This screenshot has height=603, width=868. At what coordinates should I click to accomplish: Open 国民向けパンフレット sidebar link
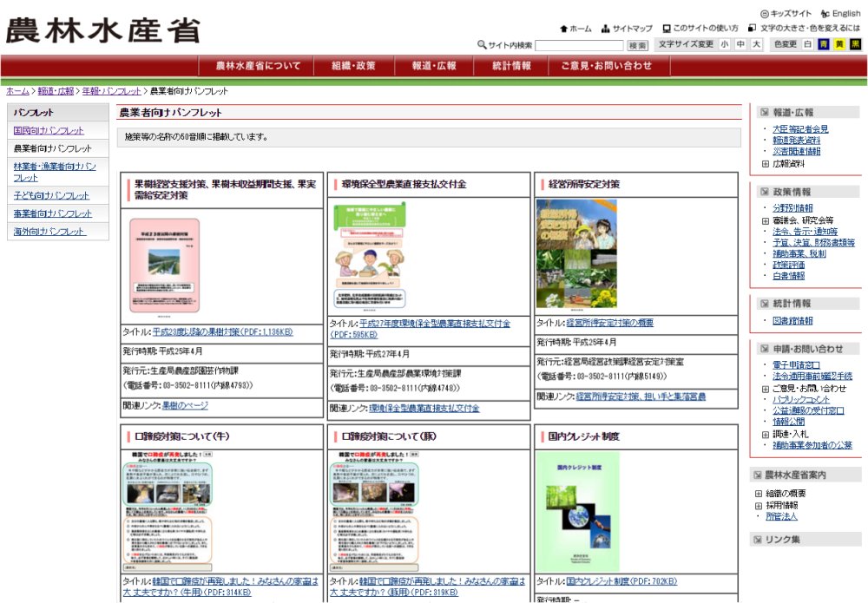49,130
